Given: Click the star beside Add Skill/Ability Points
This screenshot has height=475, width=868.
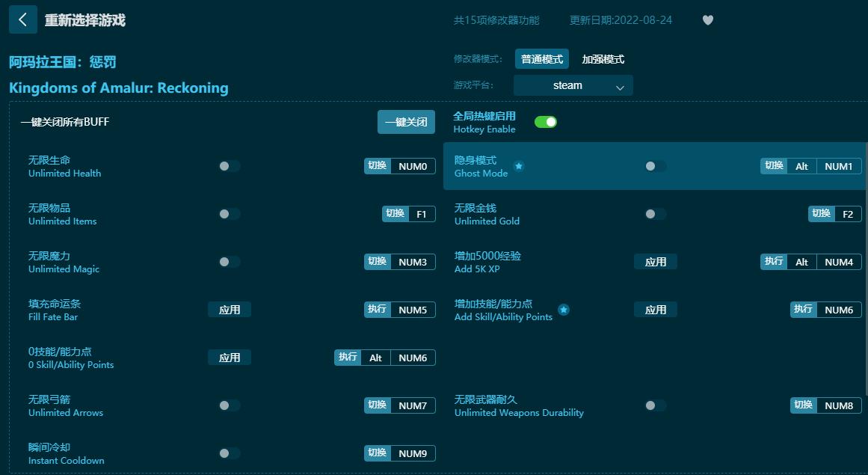Looking at the screenshot, I should pyautogui.click(x=564, y=309).
